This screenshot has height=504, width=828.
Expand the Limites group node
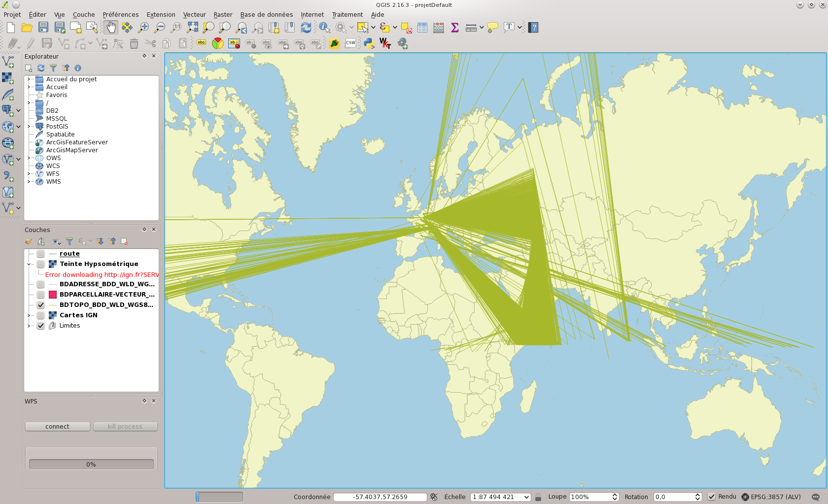29,326
